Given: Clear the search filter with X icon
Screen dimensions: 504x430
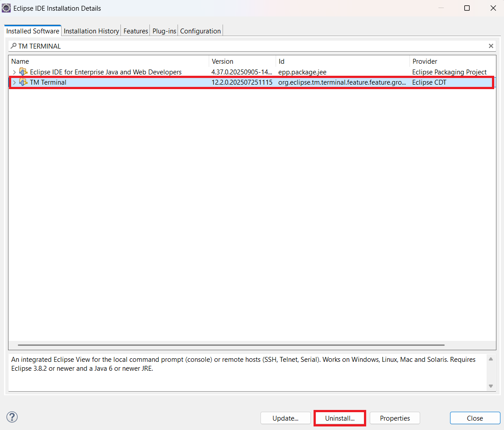Looking at the screenshot, I should [491, 46].
